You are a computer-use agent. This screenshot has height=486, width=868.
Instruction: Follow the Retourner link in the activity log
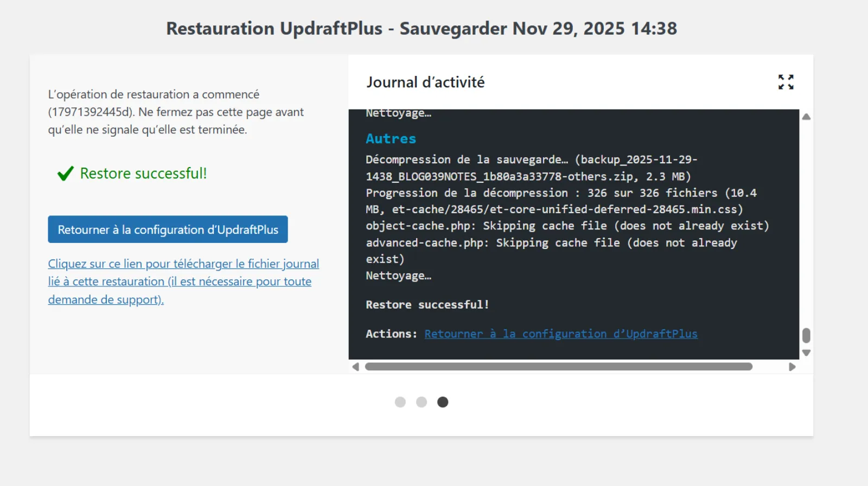(560, 334)
